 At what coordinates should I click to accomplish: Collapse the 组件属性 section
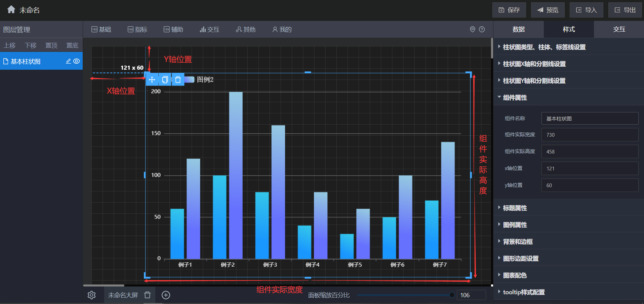click(x=569, y=97)
